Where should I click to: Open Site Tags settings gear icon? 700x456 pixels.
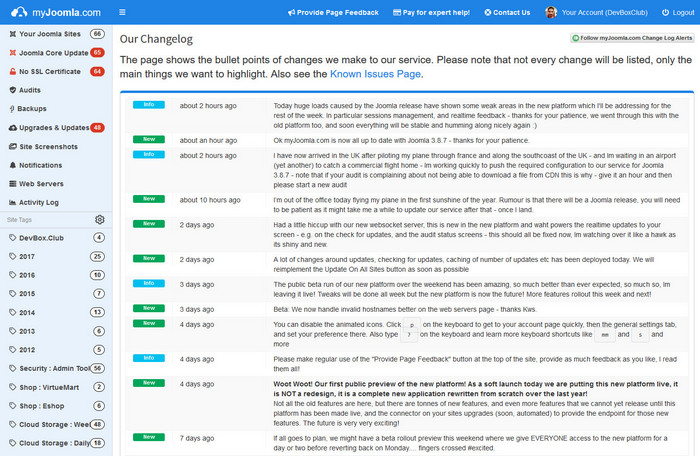point(100,220)
